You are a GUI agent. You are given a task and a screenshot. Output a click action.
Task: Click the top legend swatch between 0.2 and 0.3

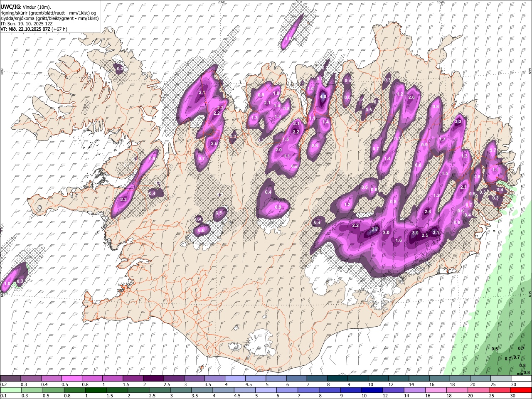pyautogui.click(x=10, y=379)
